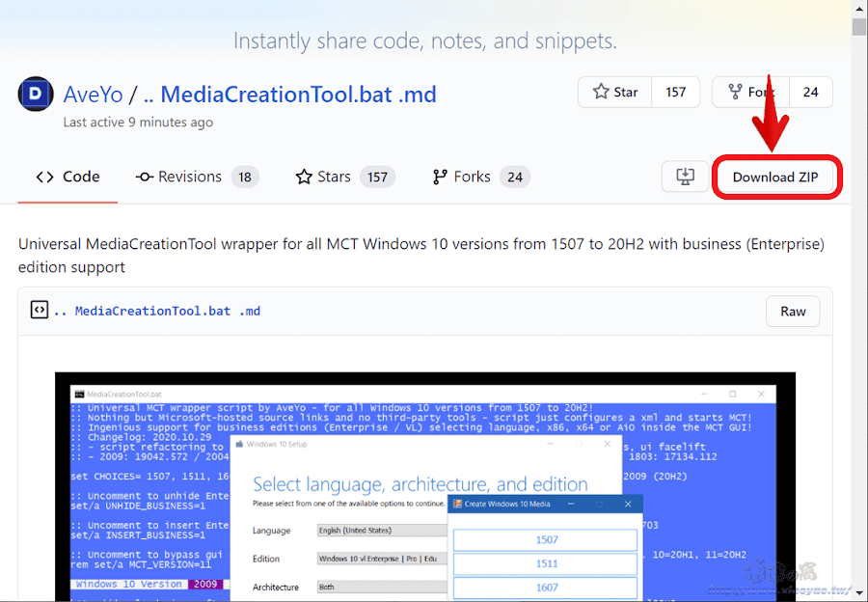Click the 'Last active 9 minutes ago' text
This screenshot has width=868, height=602.
coord(138,122)
